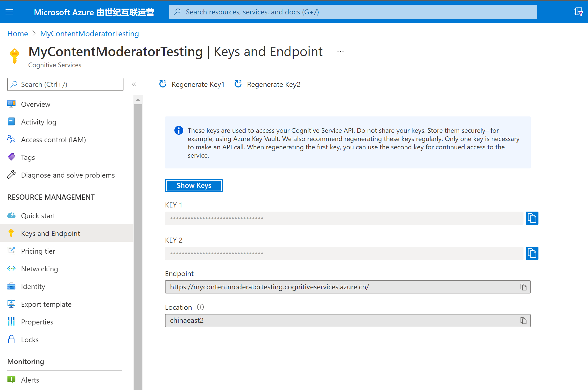Screen dimensions: 588x390
Task: Click the Access control people icon
Action: (11, 139)
